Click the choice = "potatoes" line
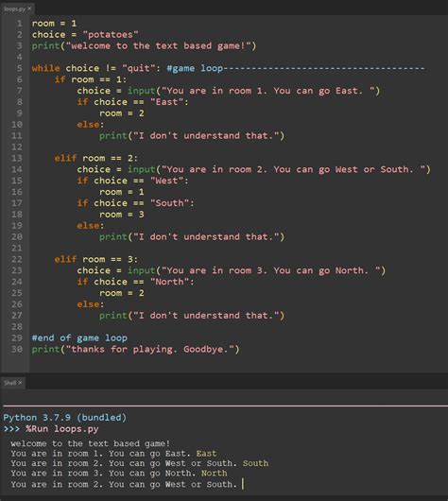448x501 pixels. pos(85,35)
